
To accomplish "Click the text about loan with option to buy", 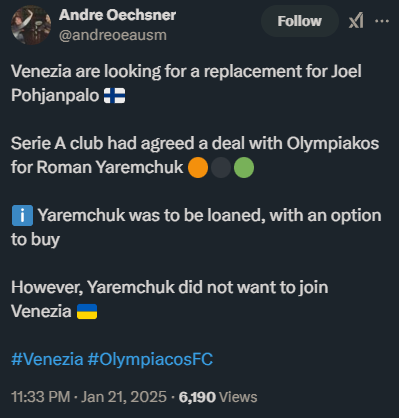I will point(196,227).
